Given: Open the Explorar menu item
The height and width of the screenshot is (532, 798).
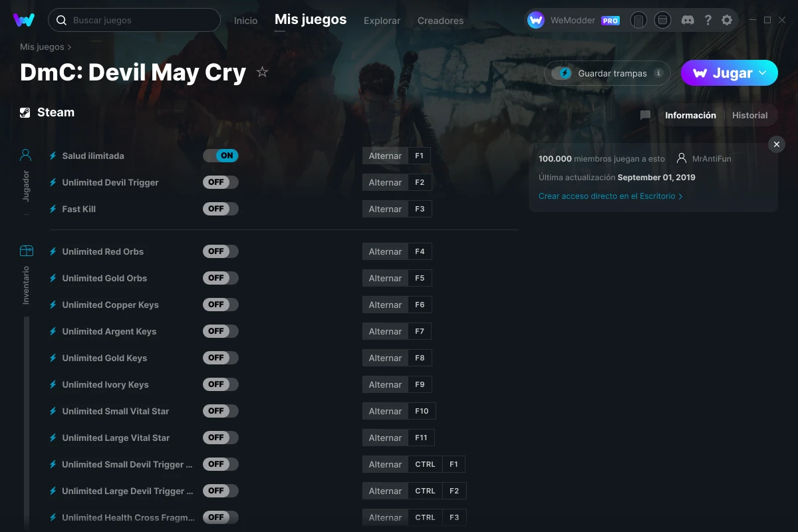Looking at the screenshot, I should coord(382,21).
